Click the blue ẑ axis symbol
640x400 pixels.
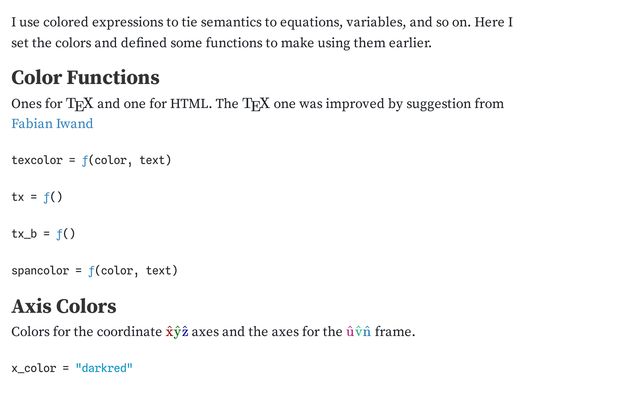click(x=185, y=332)
